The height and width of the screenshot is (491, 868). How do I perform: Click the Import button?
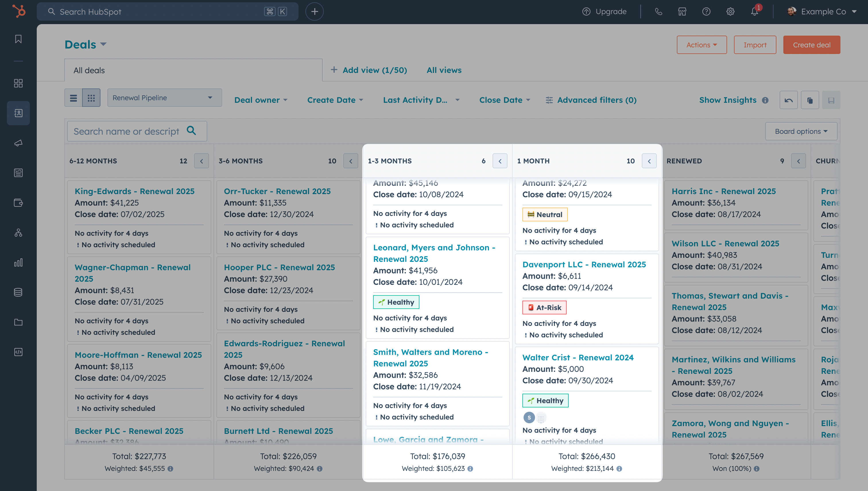coord(755,45)
